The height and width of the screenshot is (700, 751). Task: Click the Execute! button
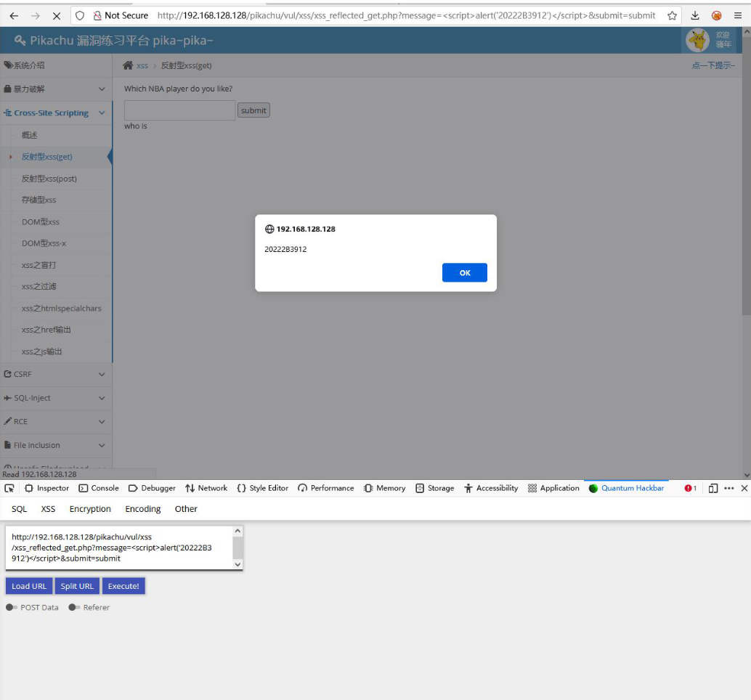[x=123, y=586]
